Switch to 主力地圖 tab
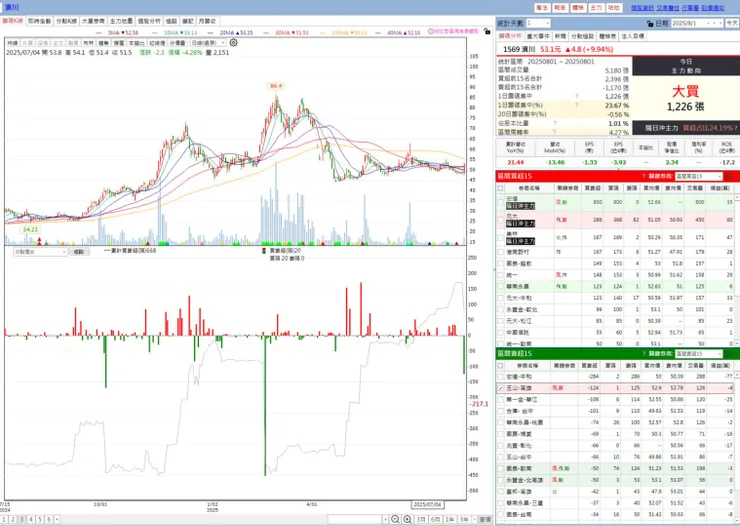 (121, 21)
